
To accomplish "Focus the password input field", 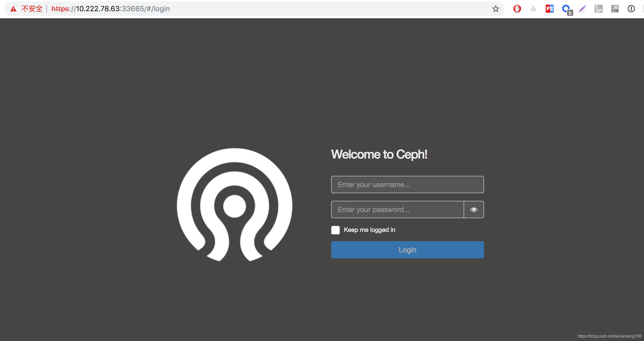I will tap(397, 209).
